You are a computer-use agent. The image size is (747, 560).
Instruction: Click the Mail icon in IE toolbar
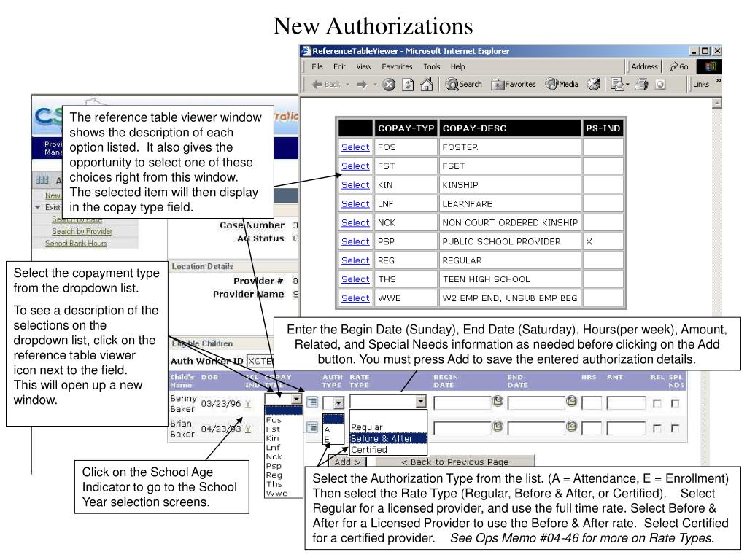tap(617, 85)
